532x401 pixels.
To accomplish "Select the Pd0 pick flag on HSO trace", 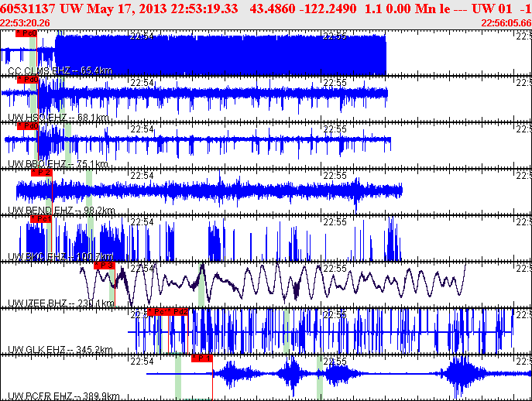I will pos(26,80).
